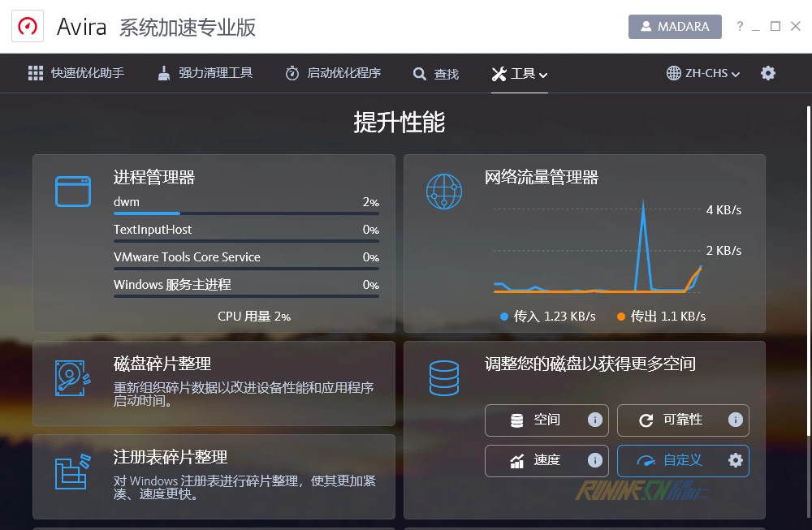The height and width of the screenshot is (530, 812).
Task: Click the MADARA account button
Action: pos(675,27)
